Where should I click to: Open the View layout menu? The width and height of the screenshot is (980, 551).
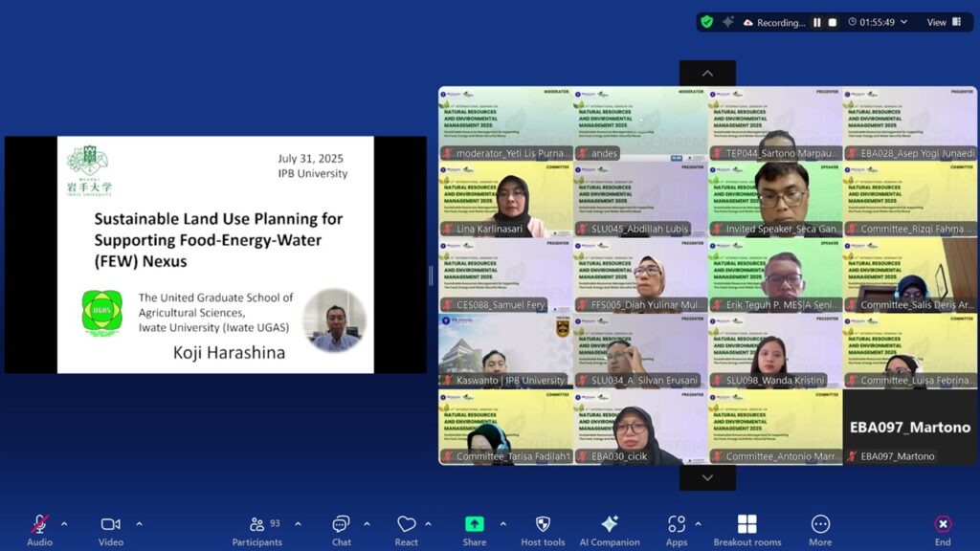944,22
